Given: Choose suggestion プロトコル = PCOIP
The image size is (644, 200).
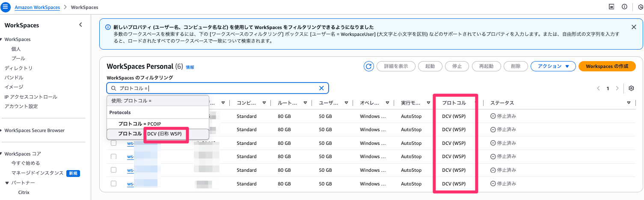Looking at the screenshot, I should click(x=157, y=124).
